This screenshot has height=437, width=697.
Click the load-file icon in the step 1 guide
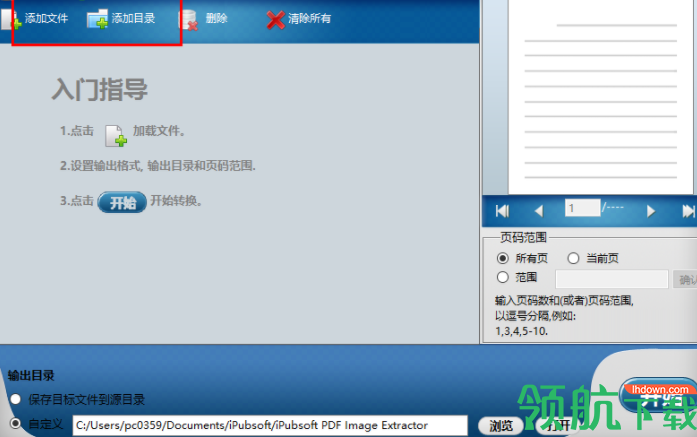[116, 136]
